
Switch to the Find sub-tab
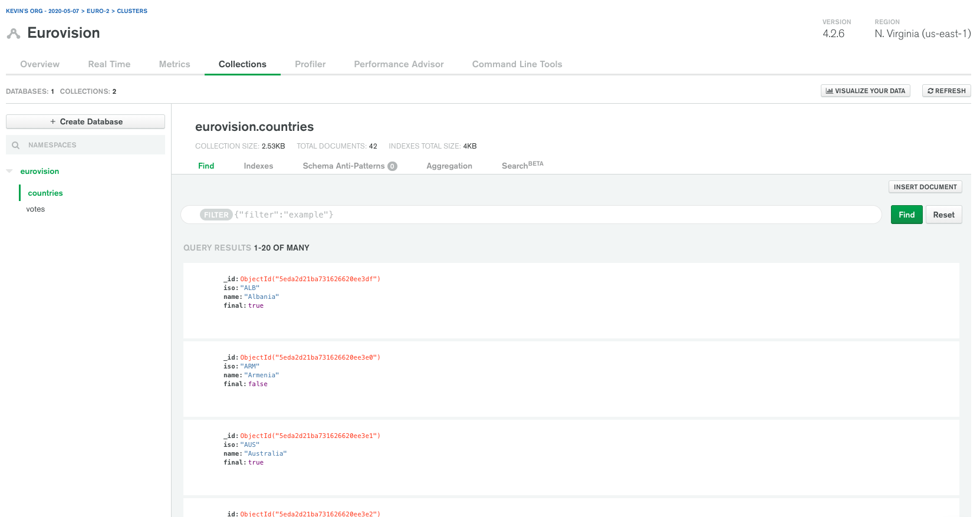[206, 166]
